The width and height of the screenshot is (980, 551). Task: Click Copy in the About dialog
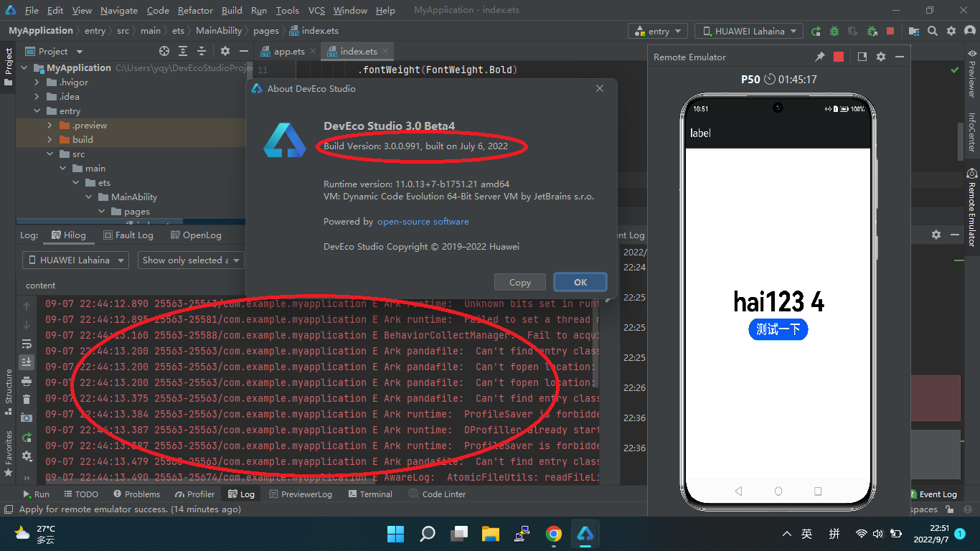(520, 282)
